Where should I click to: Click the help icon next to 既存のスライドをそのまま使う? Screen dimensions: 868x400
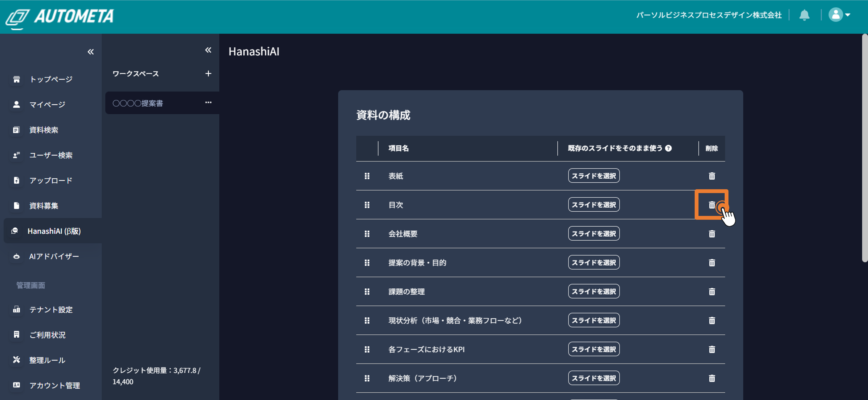[x=669, y=148]
